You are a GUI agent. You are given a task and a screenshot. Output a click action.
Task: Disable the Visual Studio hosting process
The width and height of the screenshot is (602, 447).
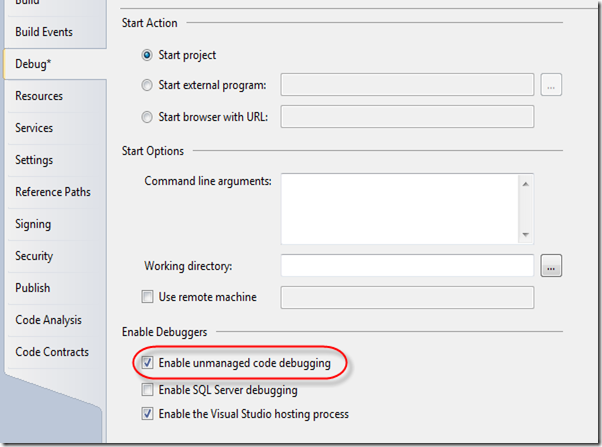pos(149,414)
